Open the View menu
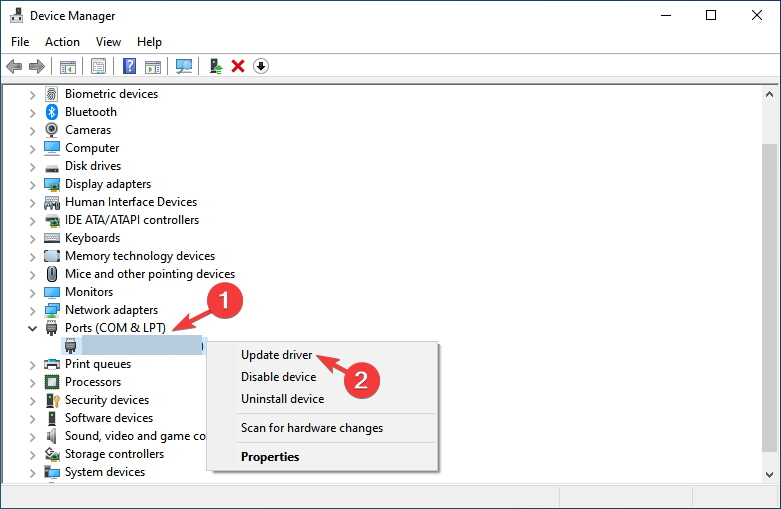781x509 pixels. click(x=108, y=42)
